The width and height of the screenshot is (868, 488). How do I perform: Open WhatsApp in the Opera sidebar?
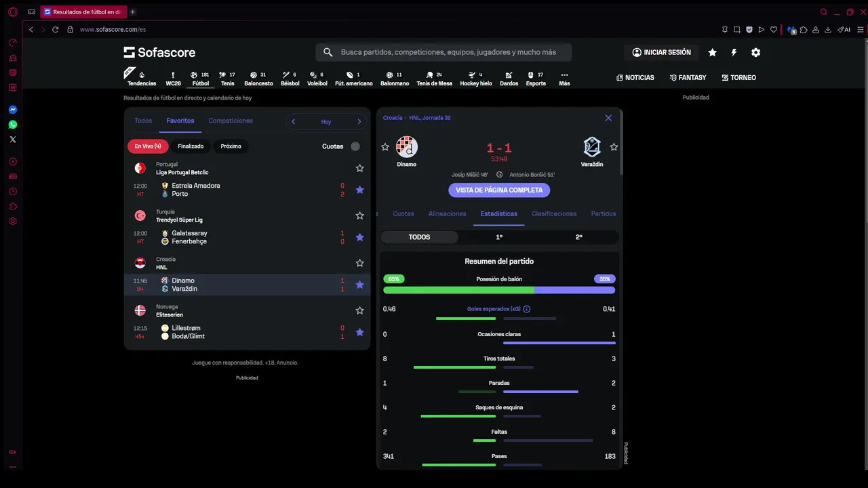pos(12,125)
